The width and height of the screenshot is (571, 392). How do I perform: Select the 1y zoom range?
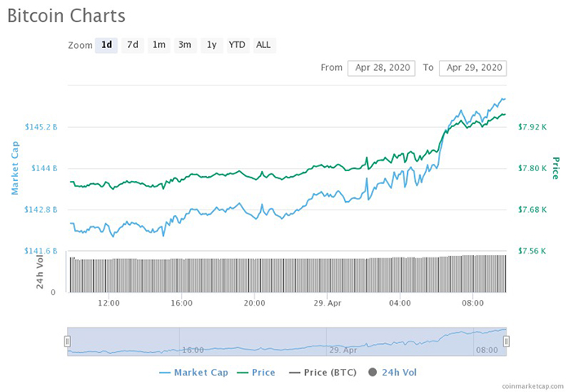point(211,45)
